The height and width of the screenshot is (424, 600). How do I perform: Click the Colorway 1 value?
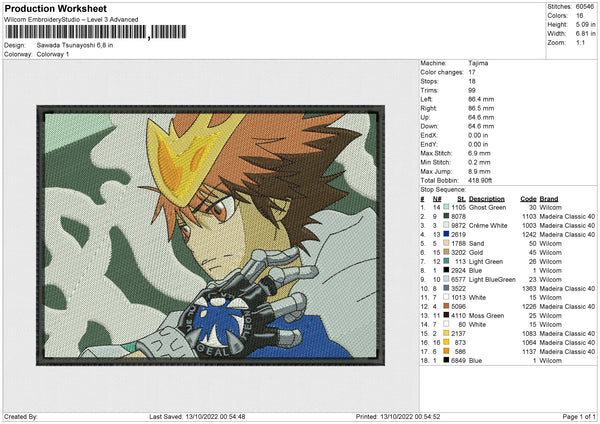pyautogui.click(x=53, y=54)
